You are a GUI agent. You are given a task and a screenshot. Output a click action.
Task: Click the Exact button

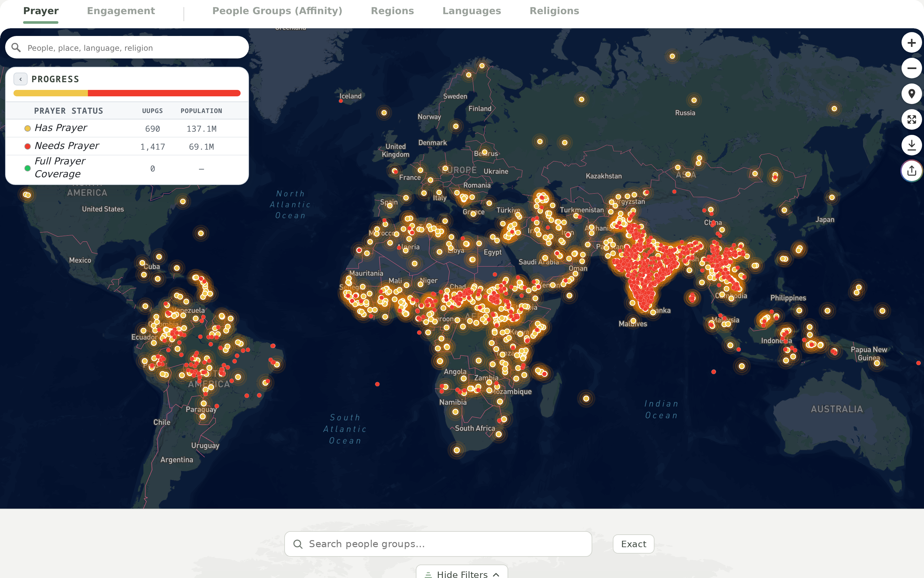[633, 544]
